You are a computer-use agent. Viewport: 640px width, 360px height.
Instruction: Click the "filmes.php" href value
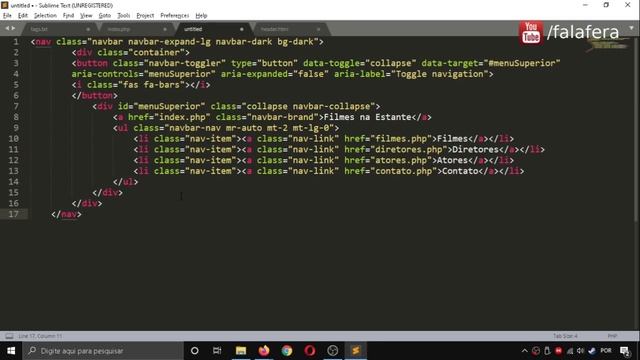403,139
